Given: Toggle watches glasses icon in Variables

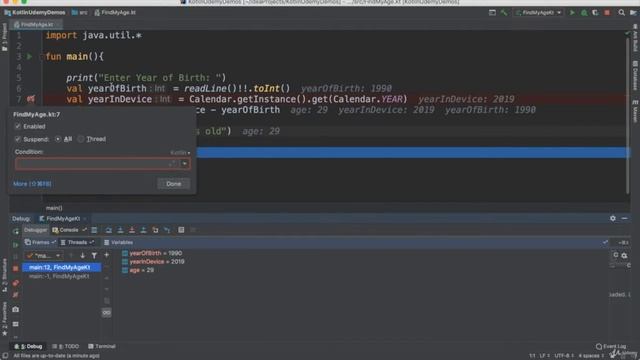Looking at the screenshot, I should click(x=107, y=313).
